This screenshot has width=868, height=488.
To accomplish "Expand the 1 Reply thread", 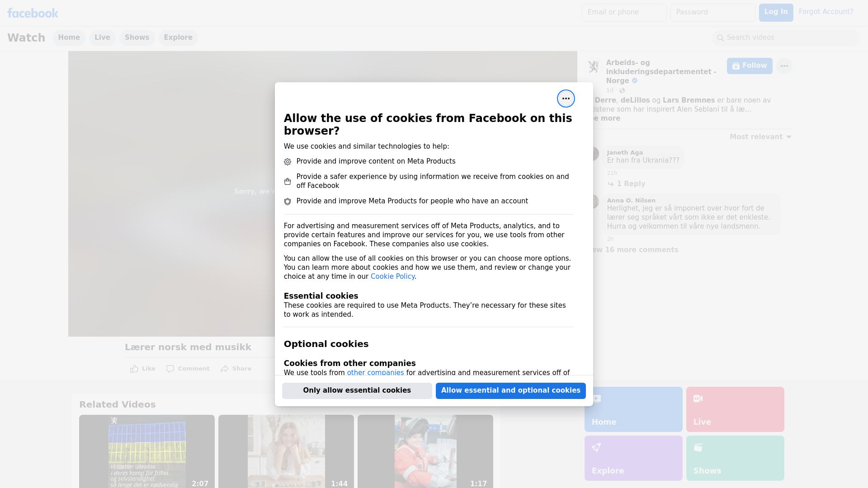I will tap(630, 184).
